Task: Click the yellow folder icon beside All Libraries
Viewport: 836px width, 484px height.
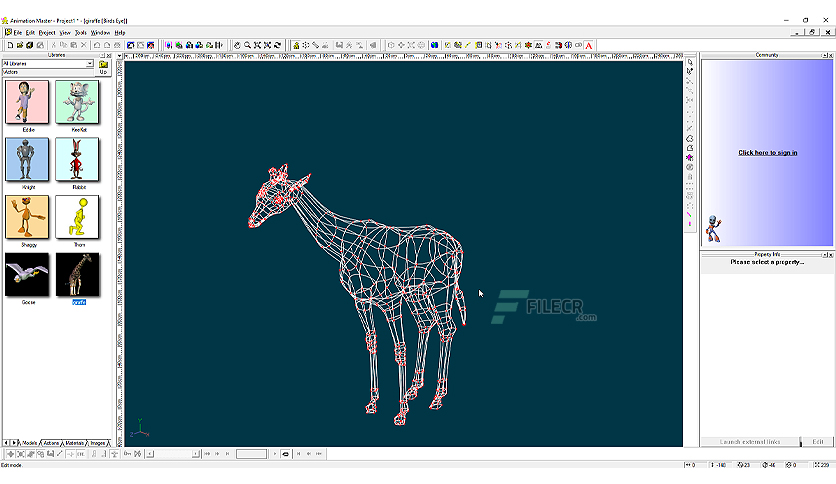Action: [103, 64]
